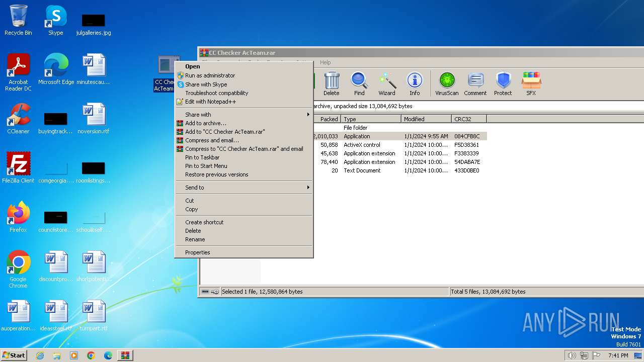Screen dimensions: 644x362
Task: Run VirusScan on the archive
Action: [447, 84]
